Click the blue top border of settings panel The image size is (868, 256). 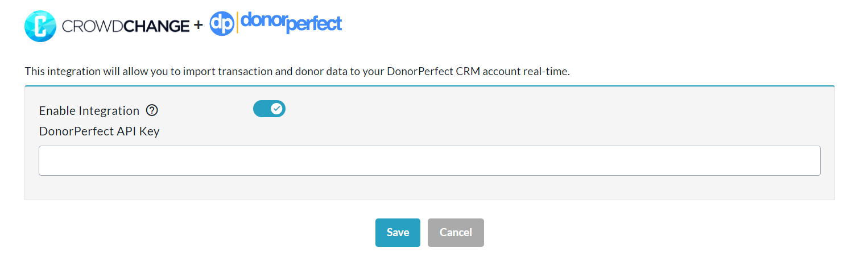[x=429, y=86]
